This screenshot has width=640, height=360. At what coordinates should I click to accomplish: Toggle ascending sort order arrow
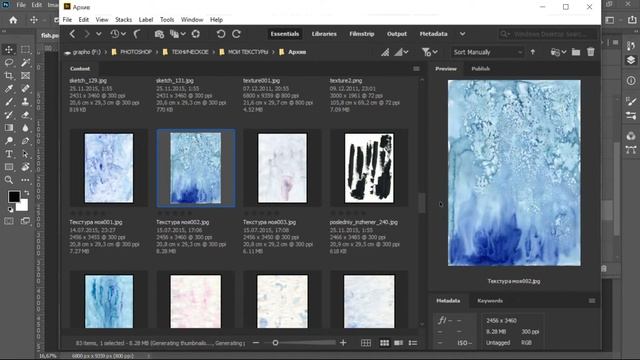(x=533, y=52)
